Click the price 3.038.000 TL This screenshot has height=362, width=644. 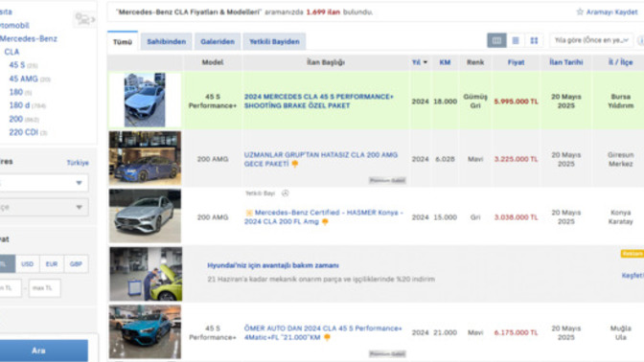[x=516, y=217]
